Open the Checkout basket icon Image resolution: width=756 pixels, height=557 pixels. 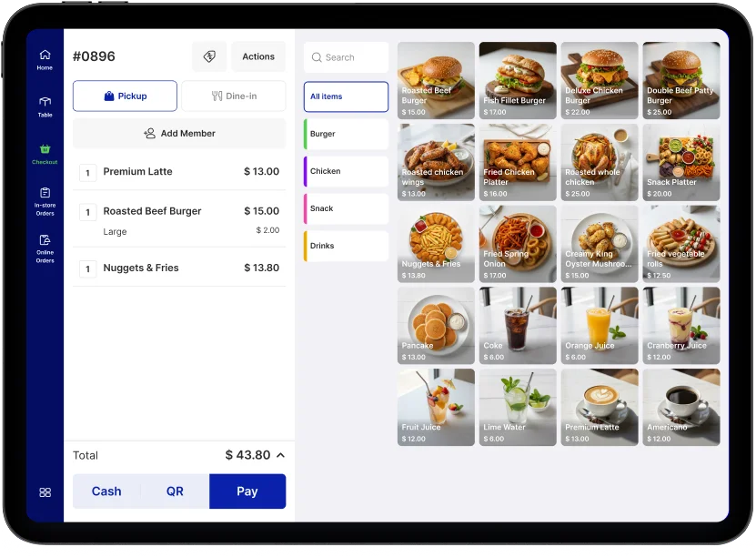[45, 155]
